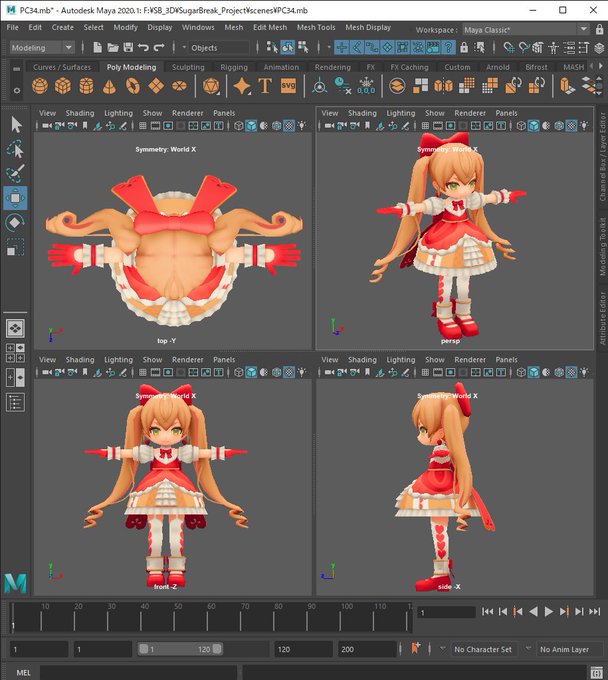Click the animation end time field 200
608x680 pixels.
coord(366,649)
